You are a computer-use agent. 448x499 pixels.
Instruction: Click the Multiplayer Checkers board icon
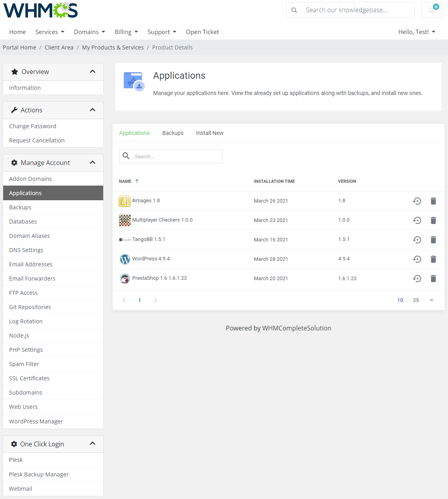(125, 220)
